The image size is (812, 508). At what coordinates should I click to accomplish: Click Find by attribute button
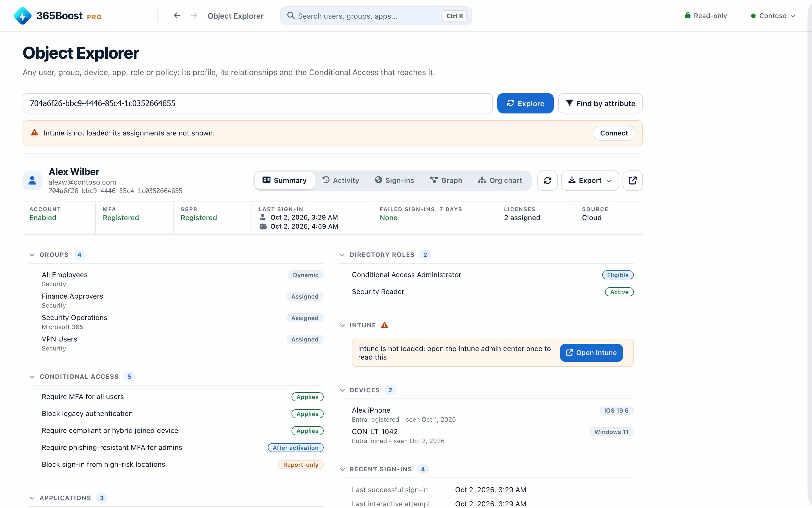(x=600, y=103)
